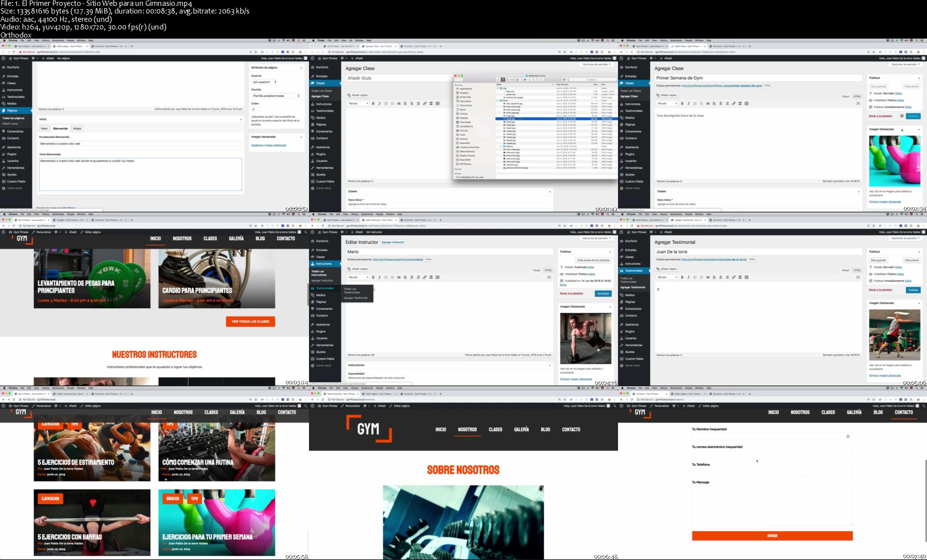In frame 00:00:52, collapse the Atributos de página panel
This screenshot has height=560, width=927.
(x=301, y=68)
